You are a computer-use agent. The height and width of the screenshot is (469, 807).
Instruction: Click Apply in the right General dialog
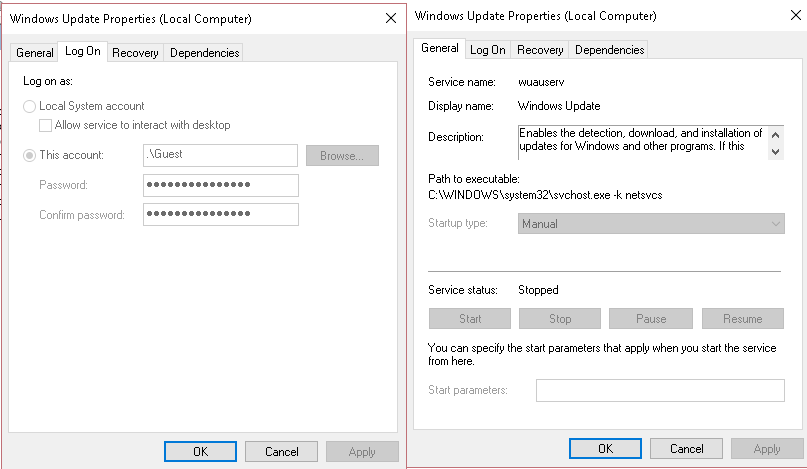[767, 448]
